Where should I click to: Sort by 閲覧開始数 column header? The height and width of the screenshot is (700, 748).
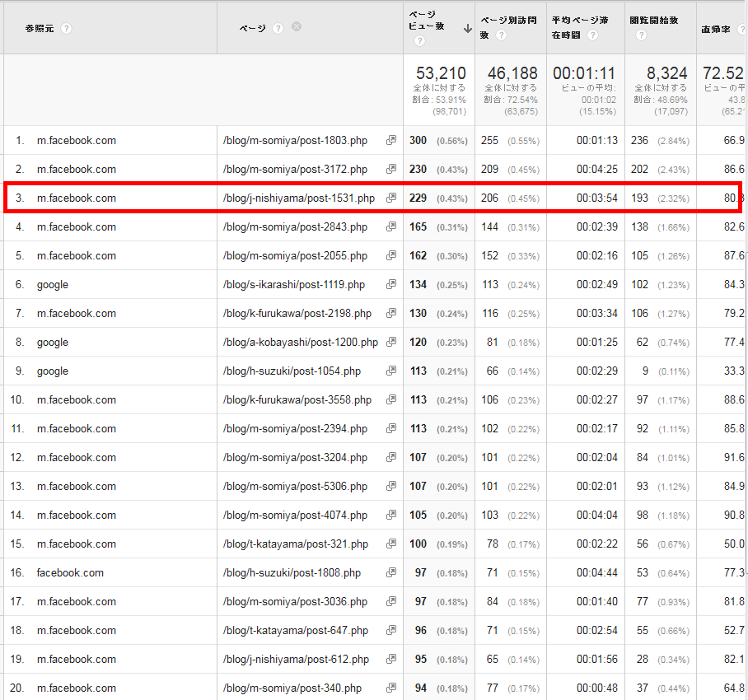click(653, 21)
